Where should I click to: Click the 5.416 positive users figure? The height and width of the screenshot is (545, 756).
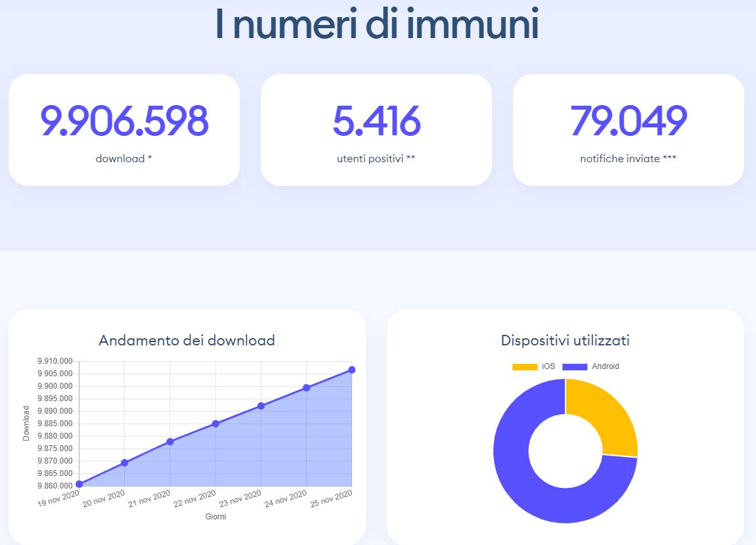tap(376, 121)
